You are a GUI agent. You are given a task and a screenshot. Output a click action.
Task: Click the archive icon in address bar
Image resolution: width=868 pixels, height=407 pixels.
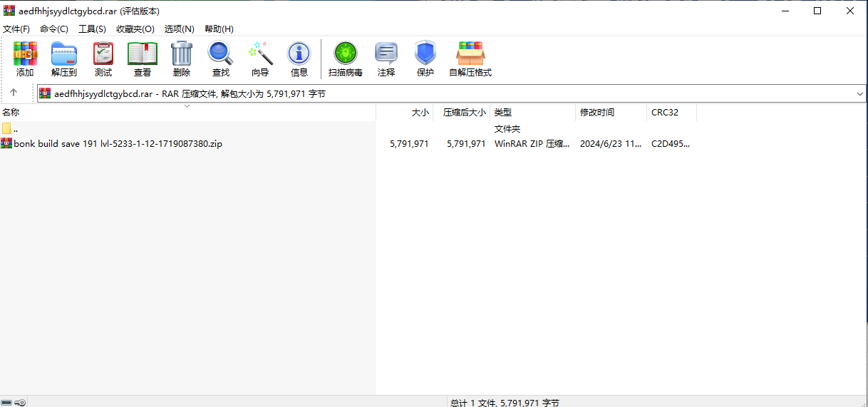[45, 93]
